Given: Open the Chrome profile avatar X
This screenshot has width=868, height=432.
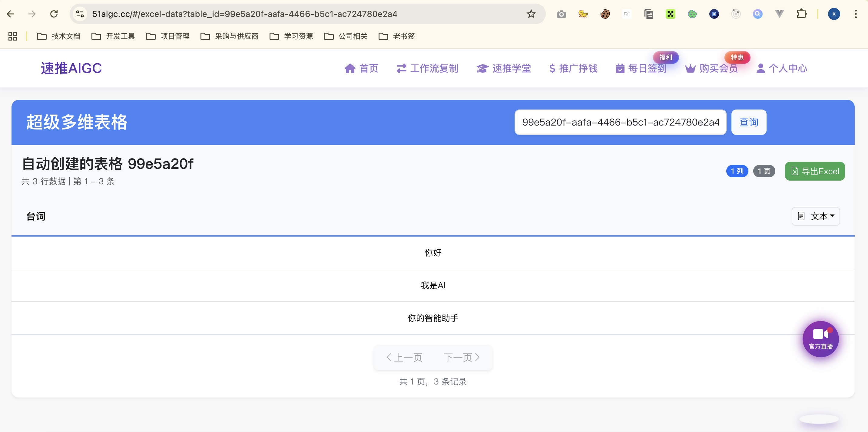Looking at the screenshot, I should click(x=834, y=14).
